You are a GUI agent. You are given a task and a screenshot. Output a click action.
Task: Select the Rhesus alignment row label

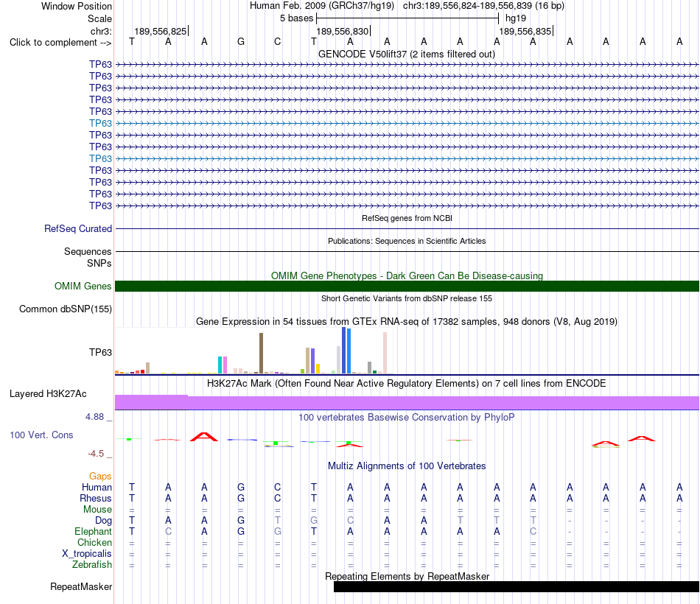[x=96, y=498]
